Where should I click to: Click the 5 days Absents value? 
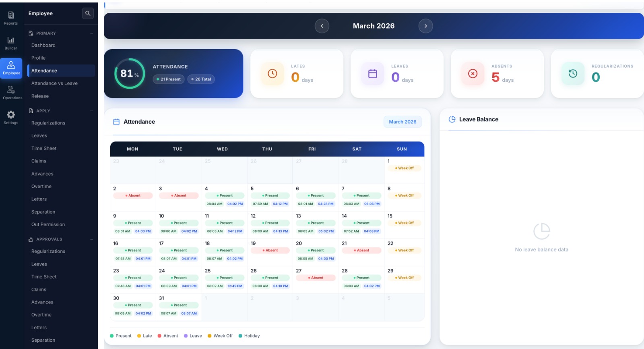click(502, 77)
